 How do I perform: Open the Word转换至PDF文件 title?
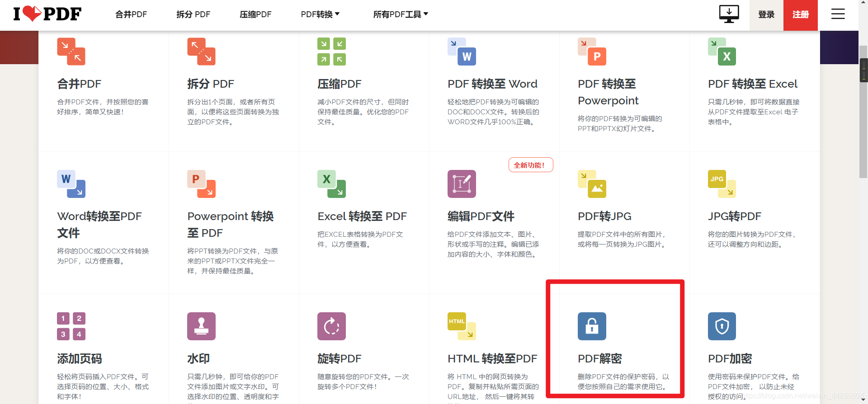coord(99,225)
